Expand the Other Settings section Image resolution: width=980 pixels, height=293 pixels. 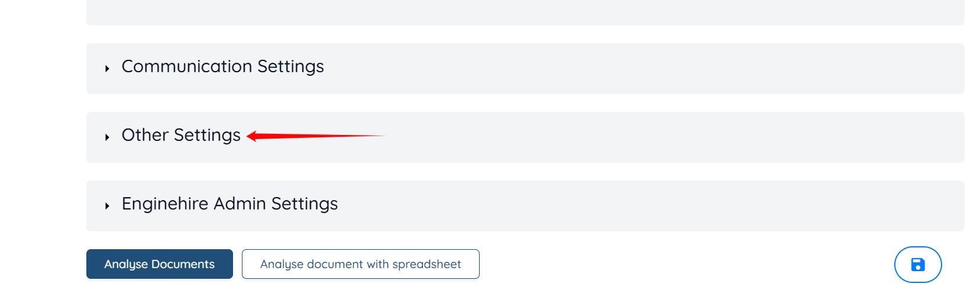[525, 137]
